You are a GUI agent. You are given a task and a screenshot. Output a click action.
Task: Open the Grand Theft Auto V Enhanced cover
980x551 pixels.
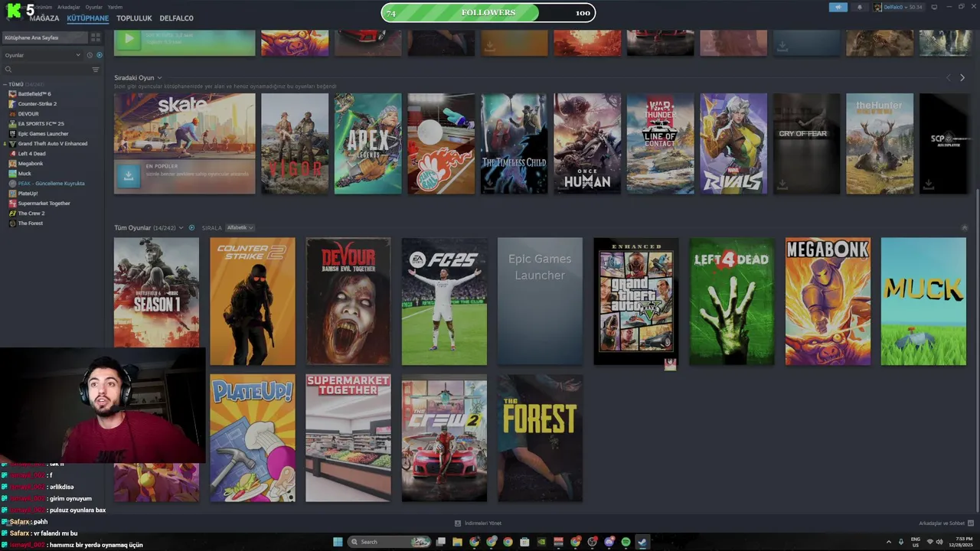click(635, 301)
